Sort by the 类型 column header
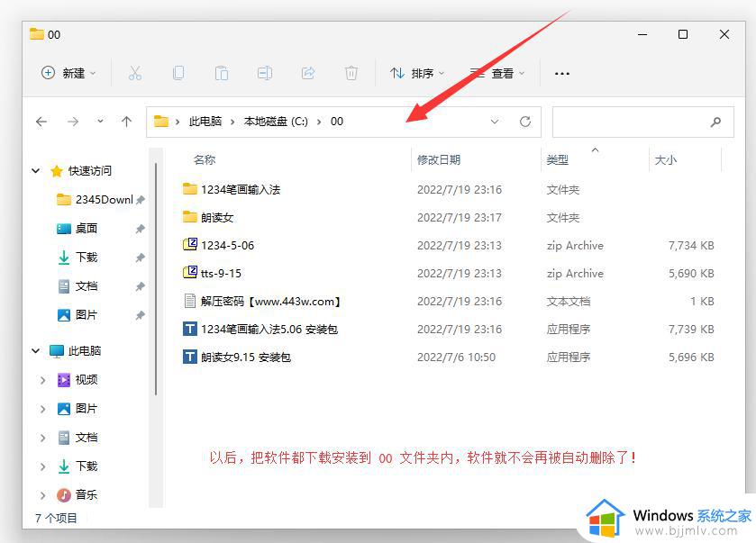Screen dimensions: 756x543 558,159
